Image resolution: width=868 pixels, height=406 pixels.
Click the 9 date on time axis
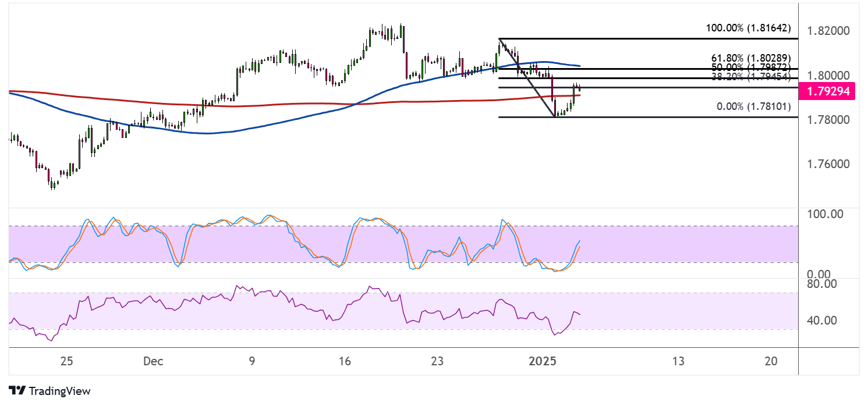point(252,361)
